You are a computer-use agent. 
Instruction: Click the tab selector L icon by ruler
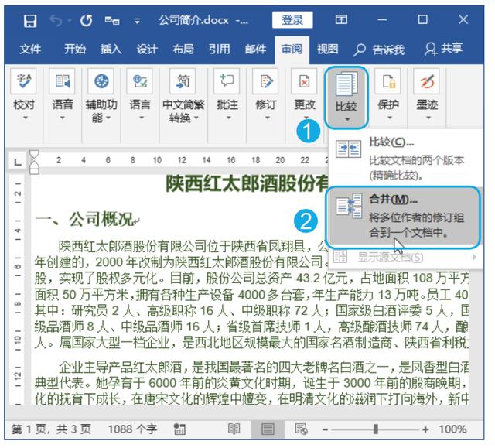pos(18,162)
